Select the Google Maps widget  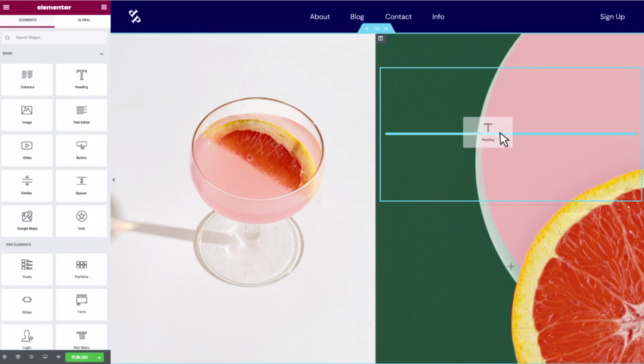point(27,221)
